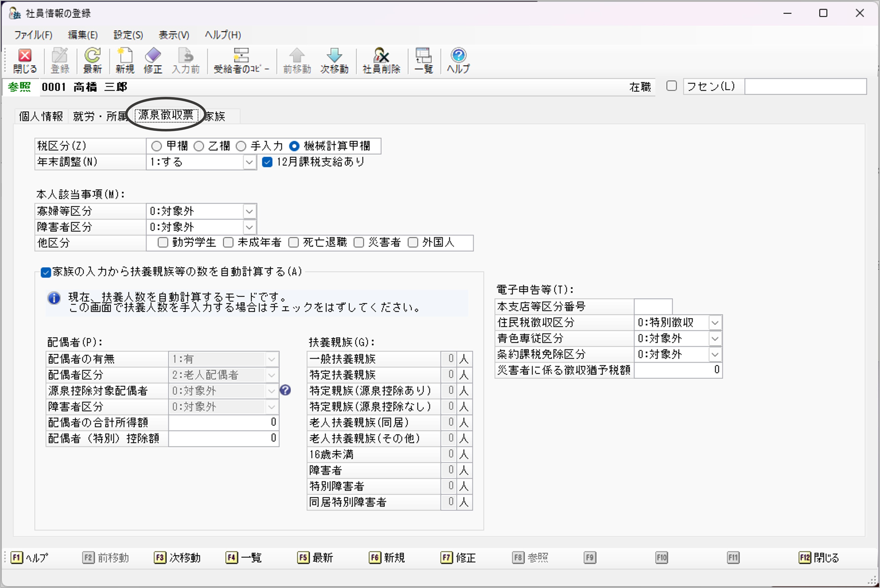Screen dimensions: 880x588
Task: Click the 社員削除 toolbar icon
Action: click(381, 56)
